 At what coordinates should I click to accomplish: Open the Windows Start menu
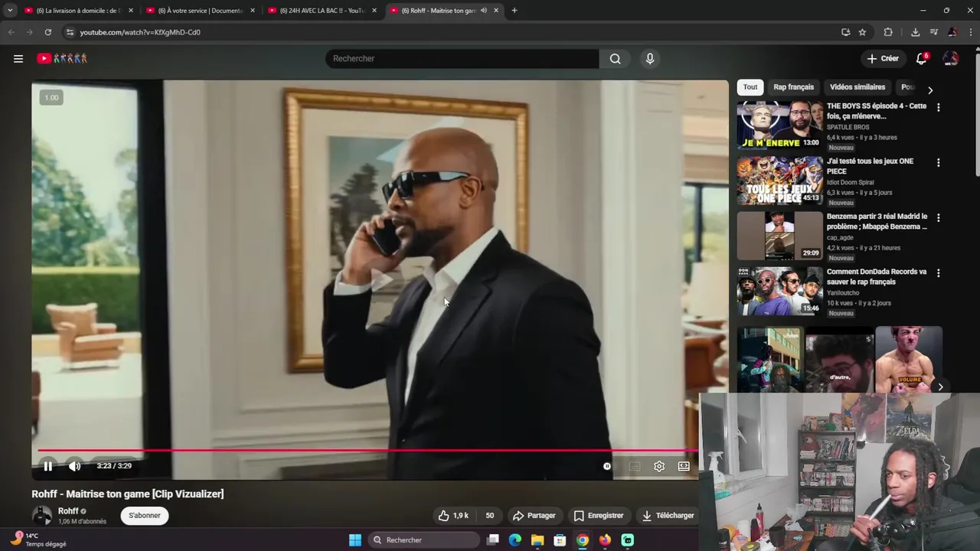355,540
